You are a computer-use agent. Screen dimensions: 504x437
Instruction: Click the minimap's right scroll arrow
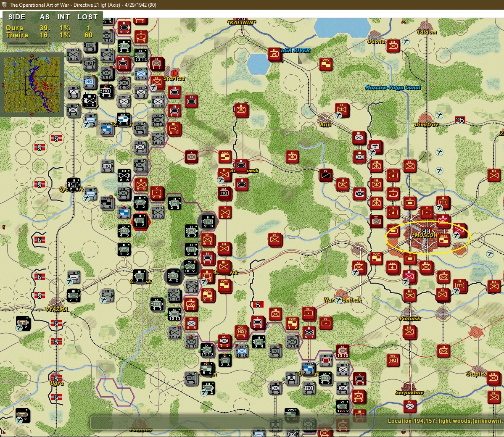point(61,85)
